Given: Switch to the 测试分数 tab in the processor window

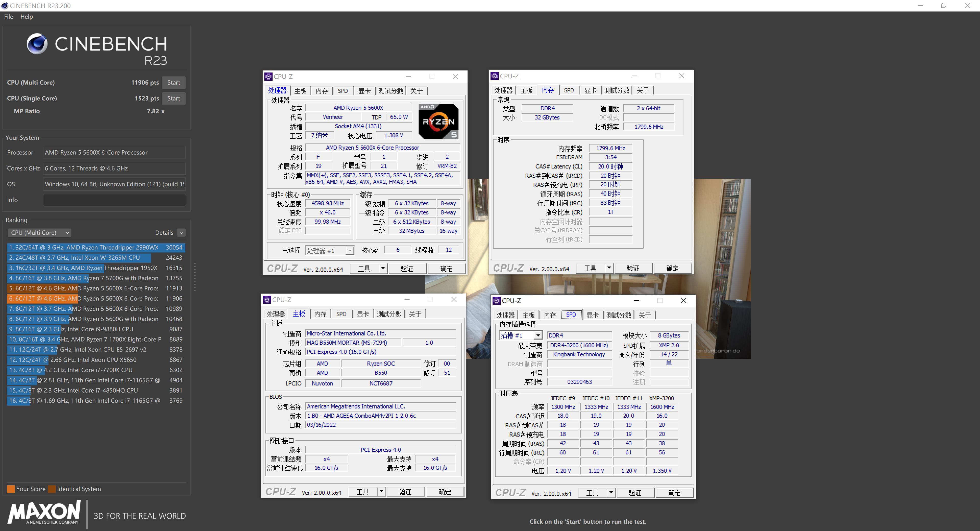Looking at the screenshot, I should click(390, 91).
